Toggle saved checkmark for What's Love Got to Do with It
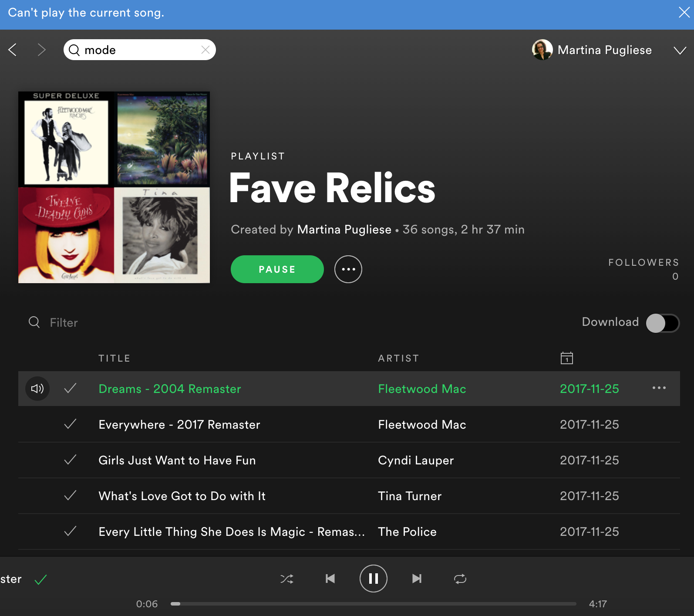The width and height of the screenshot is (694, 616). click(70, 495)
